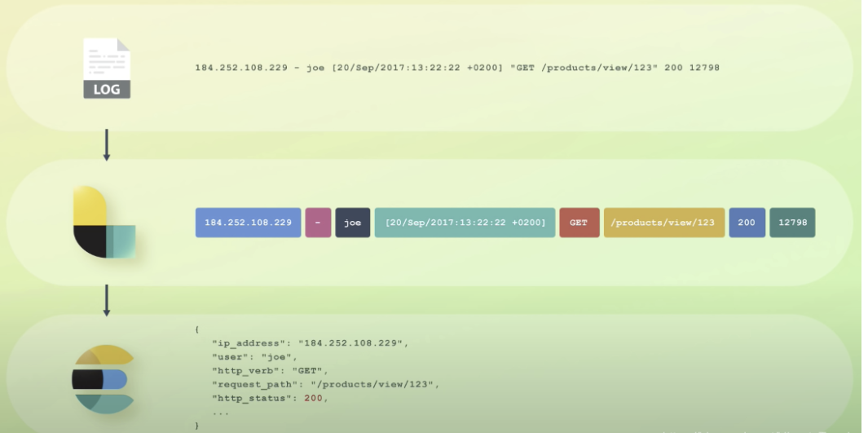Click the yellow /products/view/123 token block

pyautogui.click(x=664, y=223)
